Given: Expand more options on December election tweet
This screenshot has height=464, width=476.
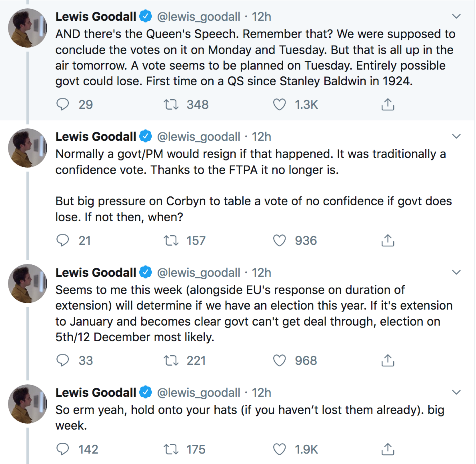Looking at the screenshot, I should point(456,272).
